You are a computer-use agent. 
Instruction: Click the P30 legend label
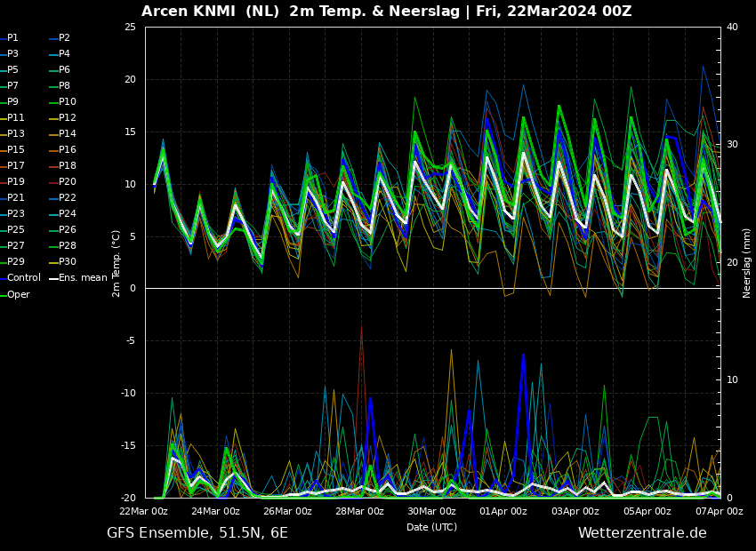tap(68, 262)
